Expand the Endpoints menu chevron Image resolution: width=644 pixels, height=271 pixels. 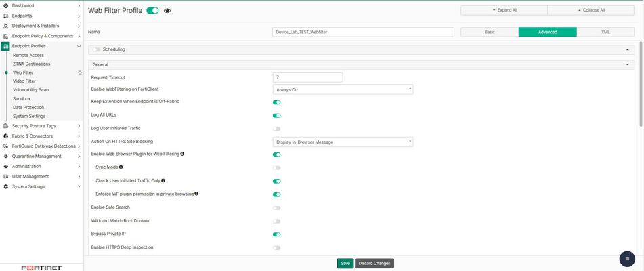[79, 16]
